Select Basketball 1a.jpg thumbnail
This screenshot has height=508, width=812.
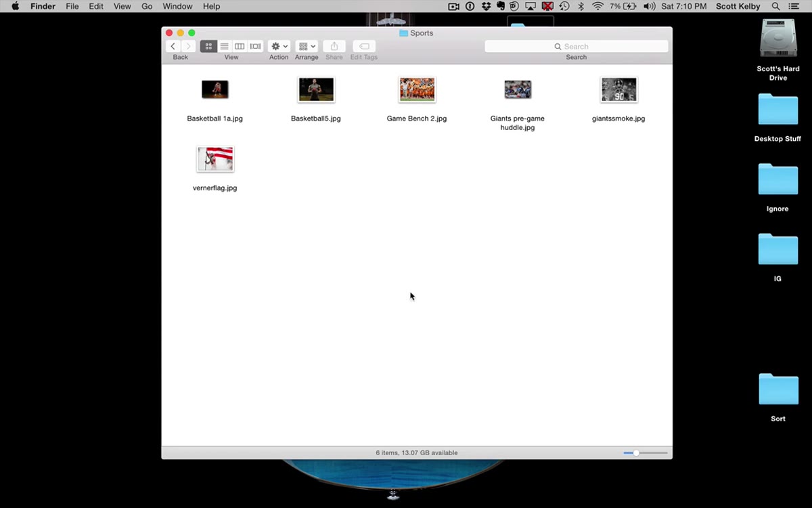pos(215,89)
